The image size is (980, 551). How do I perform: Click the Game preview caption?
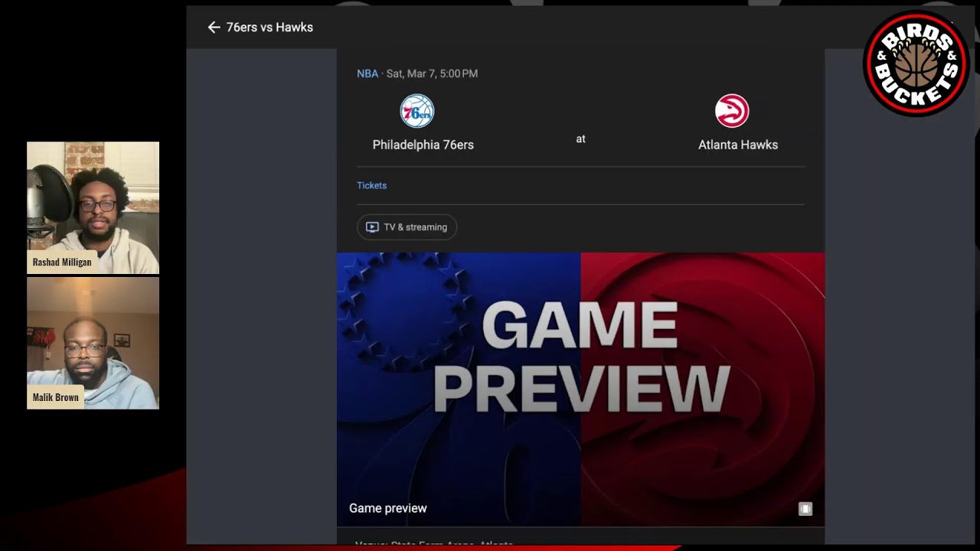tap(388, 508)
